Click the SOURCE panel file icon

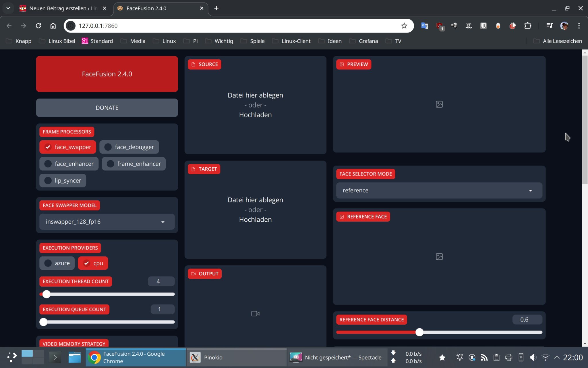point(193,64)
